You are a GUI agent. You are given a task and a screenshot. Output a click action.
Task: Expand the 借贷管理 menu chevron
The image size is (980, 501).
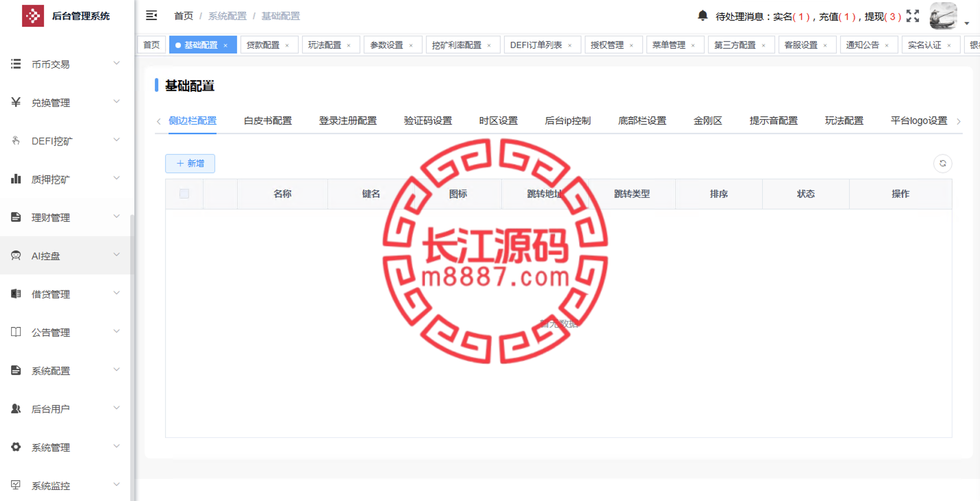[117, 293]
